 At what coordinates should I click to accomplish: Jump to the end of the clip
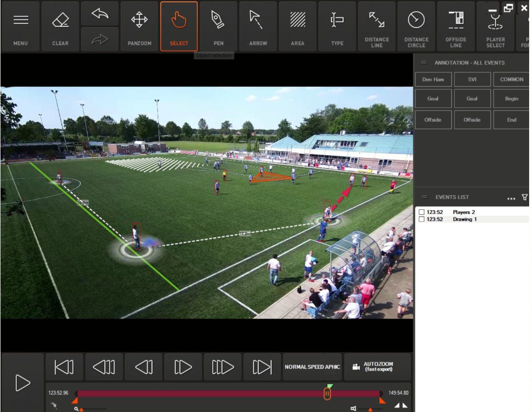pos(262,367)
